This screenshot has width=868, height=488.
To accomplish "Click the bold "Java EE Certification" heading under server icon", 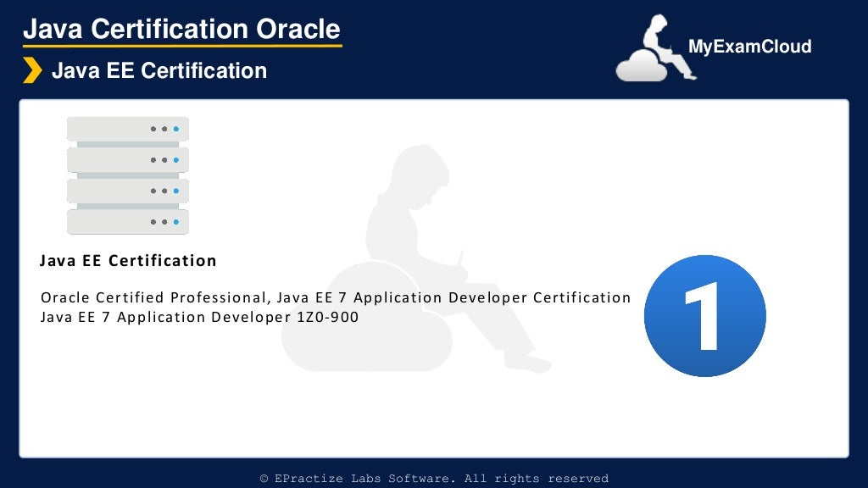I will click(x=128, y=261).
